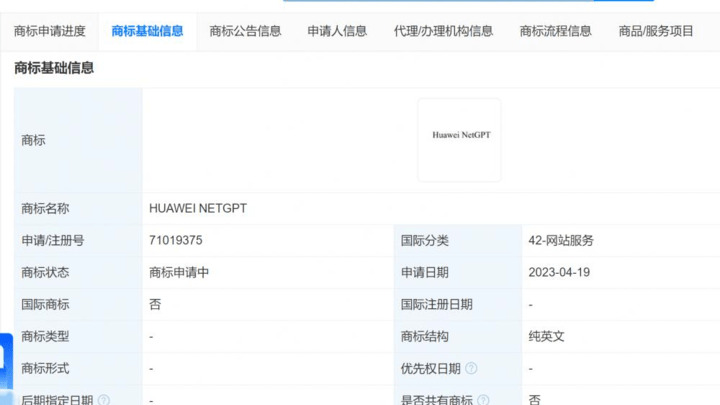Switch to the 商标公告信息 tab
This screenshot has width=720, height=405.
(245, 31)
